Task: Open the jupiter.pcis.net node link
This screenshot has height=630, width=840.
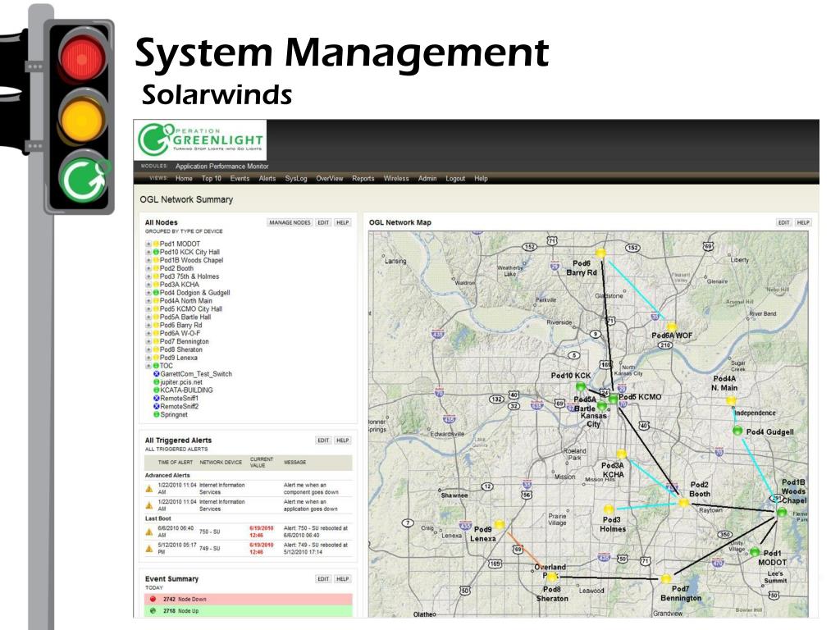Action: coord(181,382)
